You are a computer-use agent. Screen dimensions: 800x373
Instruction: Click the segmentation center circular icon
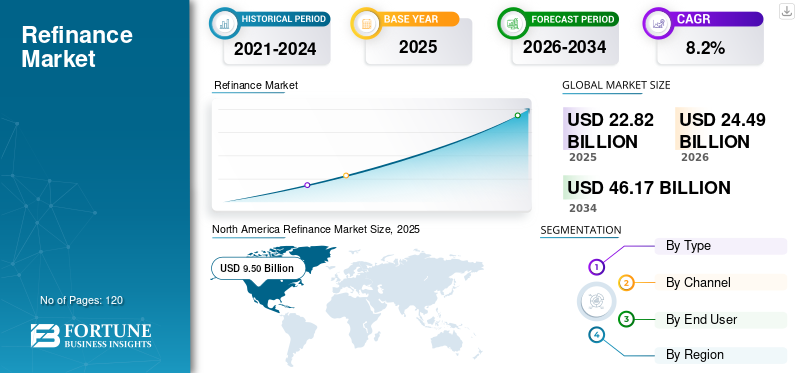tap(595, 301)
